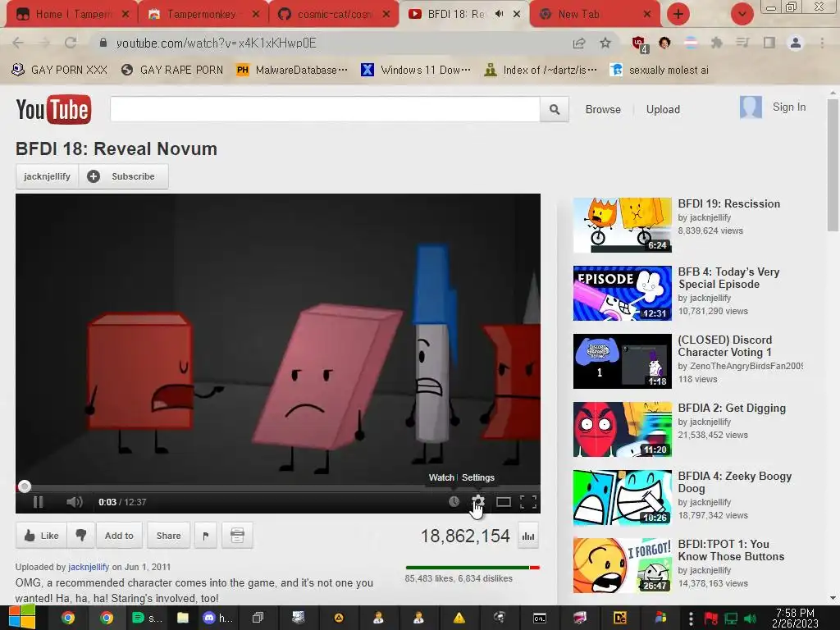Go to YouTube home via the logo
840x630 pixels.
[x=53, y=109]
